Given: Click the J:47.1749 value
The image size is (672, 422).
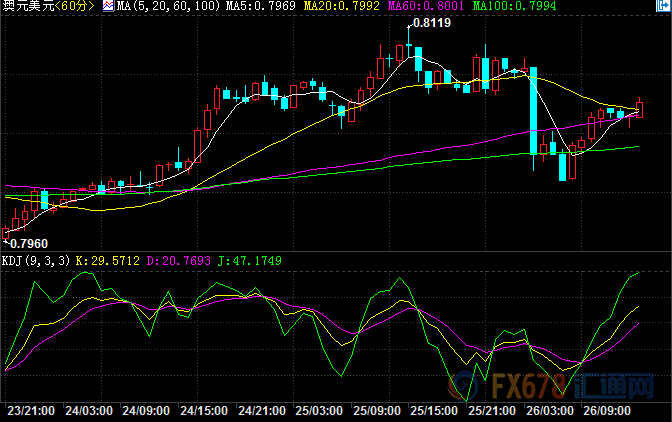Looking at the screenshot, I should click(250, 260).
